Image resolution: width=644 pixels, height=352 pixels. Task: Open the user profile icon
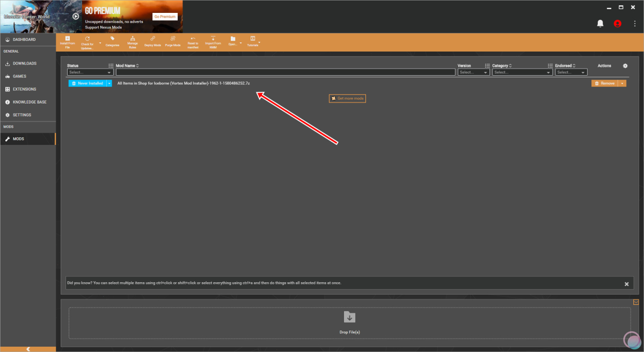point(618,24)
